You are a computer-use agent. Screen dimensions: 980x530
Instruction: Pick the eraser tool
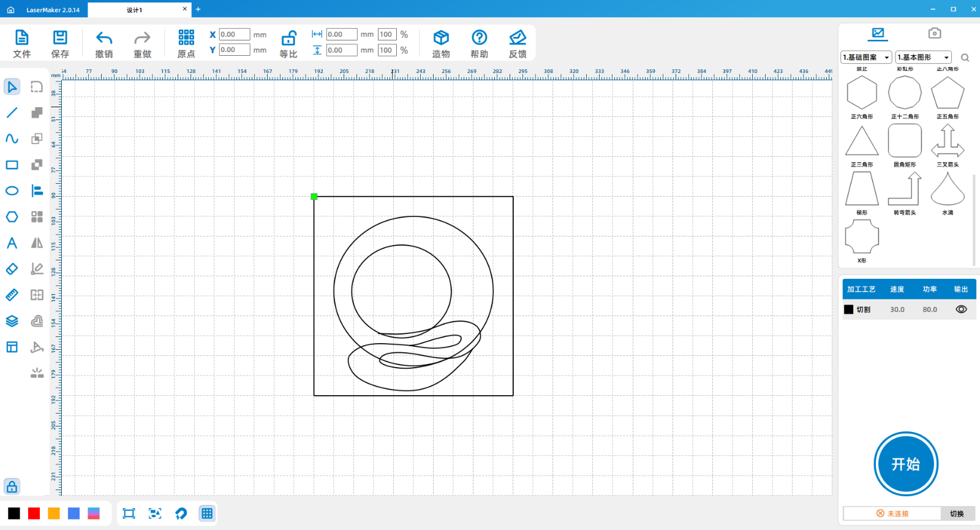12,269
